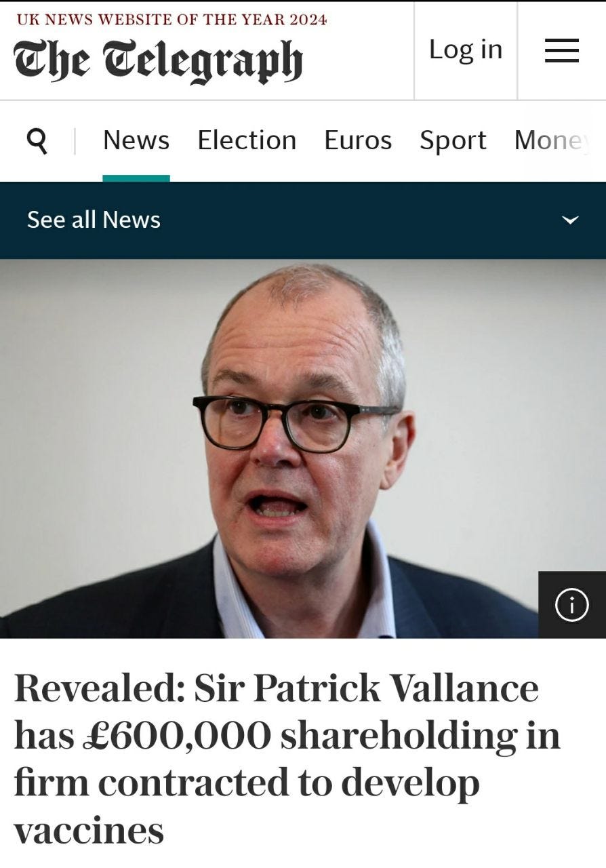Go to the Sport tab

(453, 140)
